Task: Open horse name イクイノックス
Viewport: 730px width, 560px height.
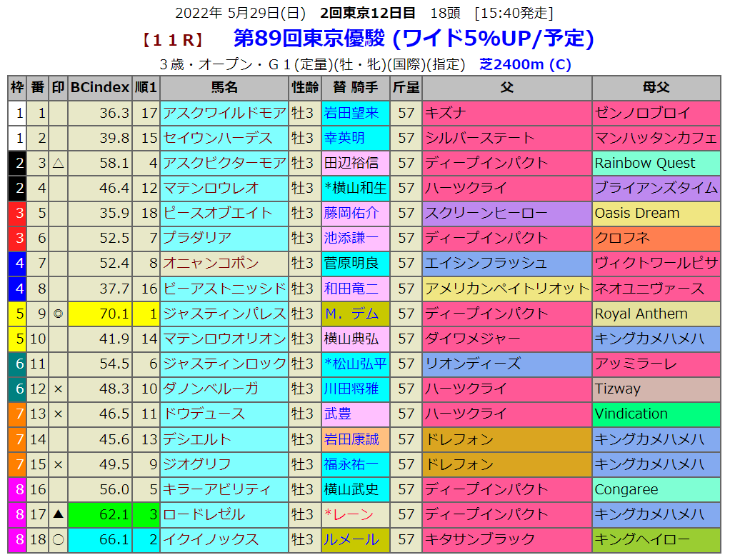Action: pyautogui.click(x=204, y=539)
